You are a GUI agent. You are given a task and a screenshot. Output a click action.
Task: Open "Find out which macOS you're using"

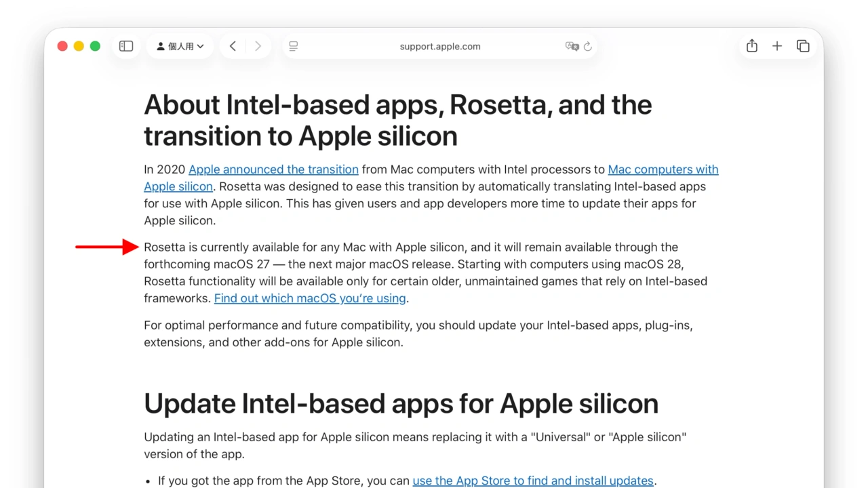pos(309,298)
